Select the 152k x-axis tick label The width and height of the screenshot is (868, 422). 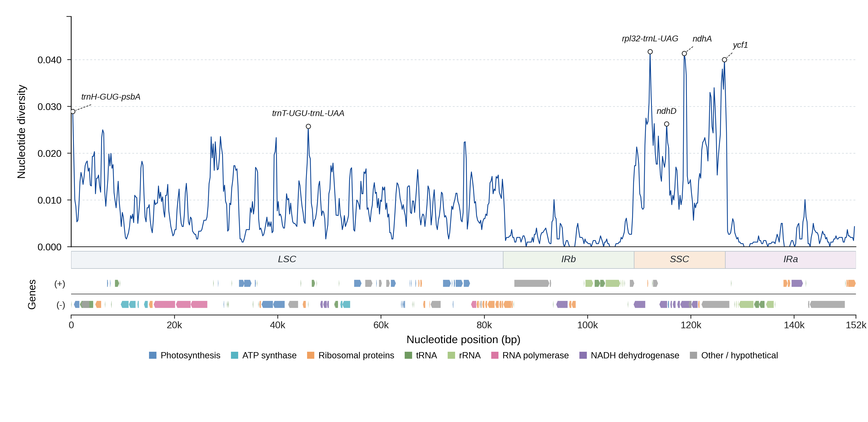point(856,325)
